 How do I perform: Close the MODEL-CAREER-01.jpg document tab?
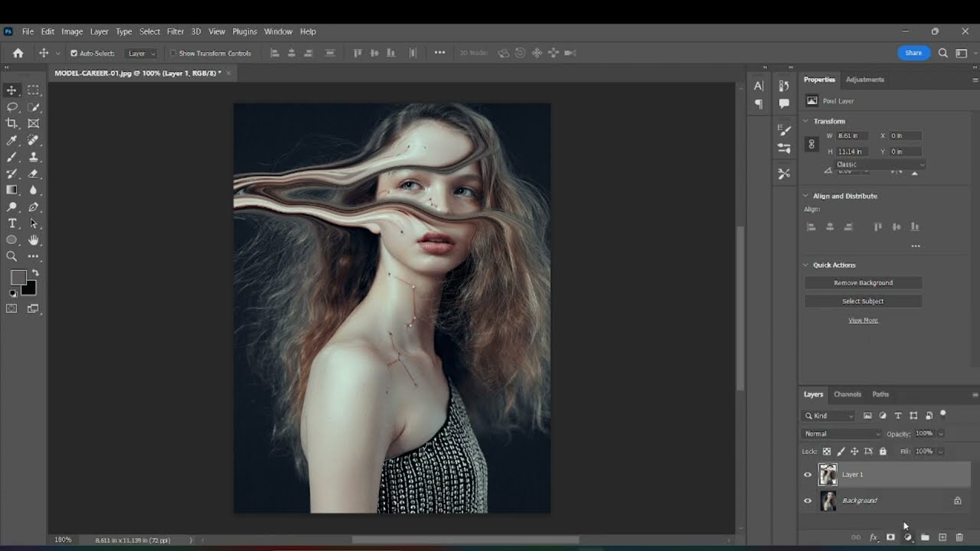point(228,73)
